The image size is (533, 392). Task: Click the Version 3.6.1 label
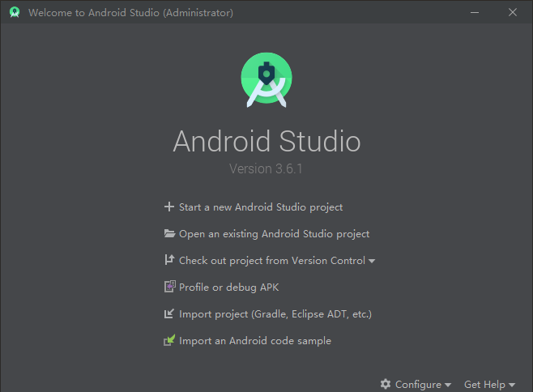(266, 169)
